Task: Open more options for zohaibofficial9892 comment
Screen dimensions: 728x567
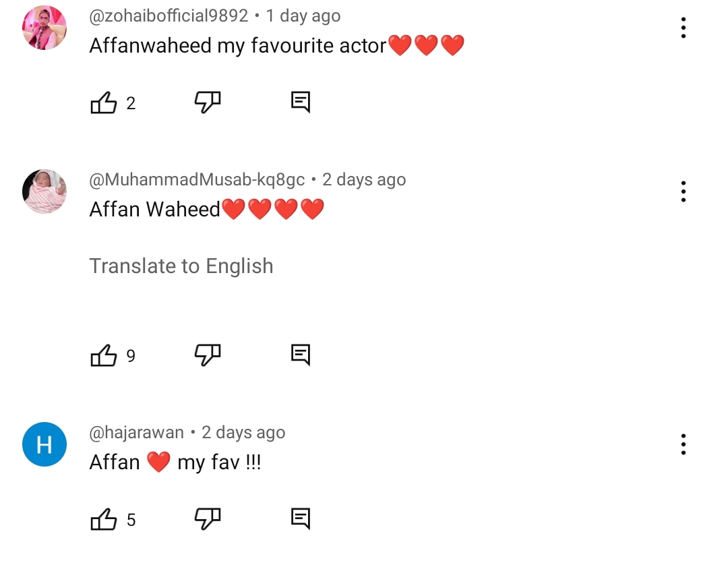Action: 684,28
